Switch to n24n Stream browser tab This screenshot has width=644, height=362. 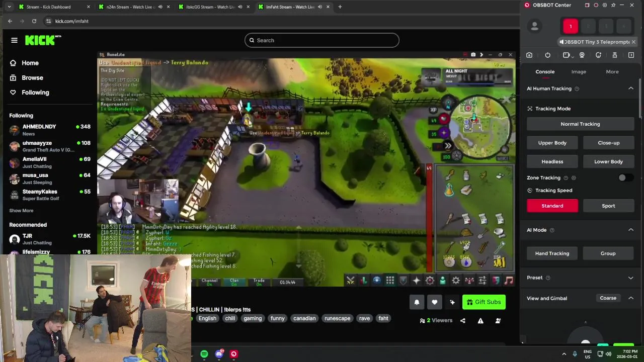click(134, 7)
